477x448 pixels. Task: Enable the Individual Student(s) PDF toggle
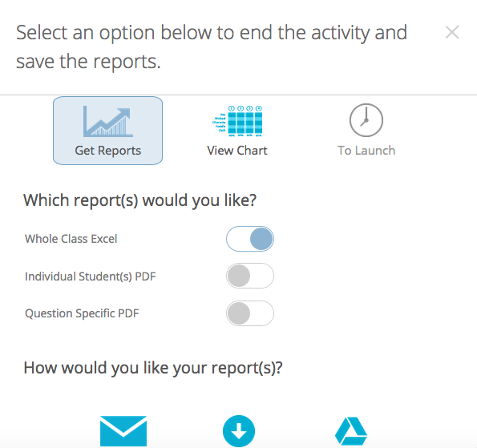click(250, 276)
